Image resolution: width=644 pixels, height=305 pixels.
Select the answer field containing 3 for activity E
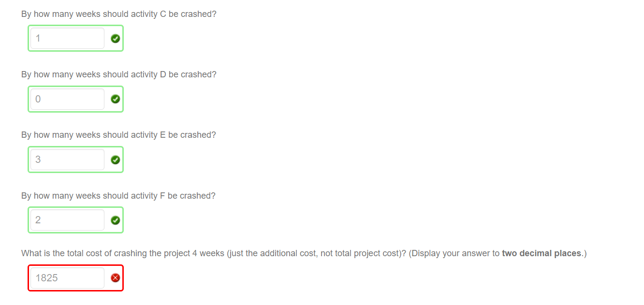pos(67,159)
